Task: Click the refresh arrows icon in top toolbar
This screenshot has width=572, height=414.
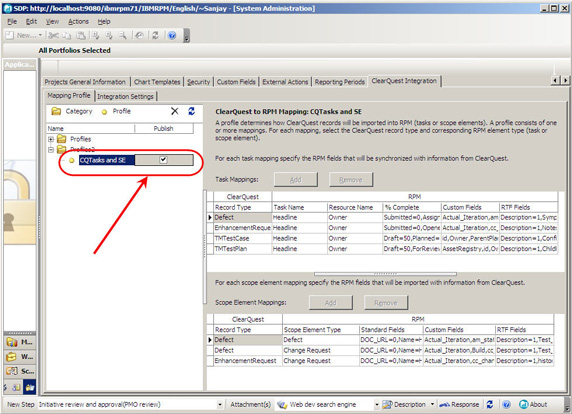Action: click(155, 35)
